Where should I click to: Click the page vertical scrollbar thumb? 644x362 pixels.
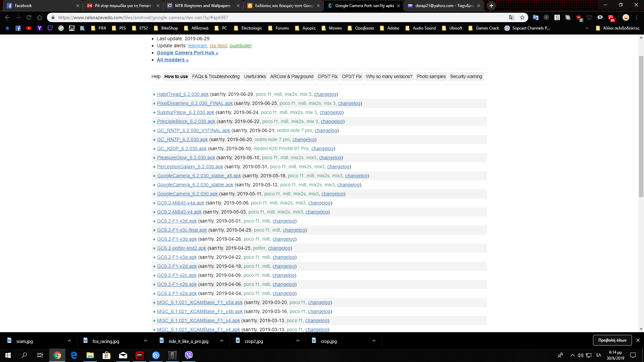(x=641, y=126)
